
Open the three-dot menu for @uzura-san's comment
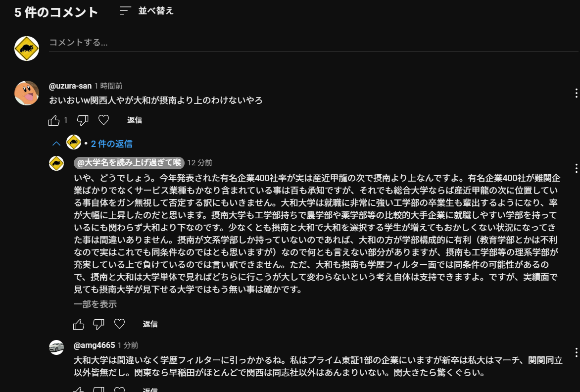click(x=576, y=93)
